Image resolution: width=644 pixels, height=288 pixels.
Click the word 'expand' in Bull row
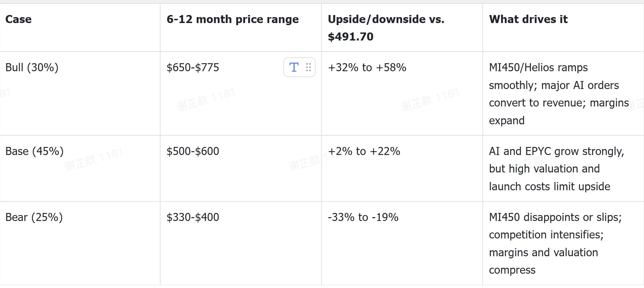(x=507, y=121)
